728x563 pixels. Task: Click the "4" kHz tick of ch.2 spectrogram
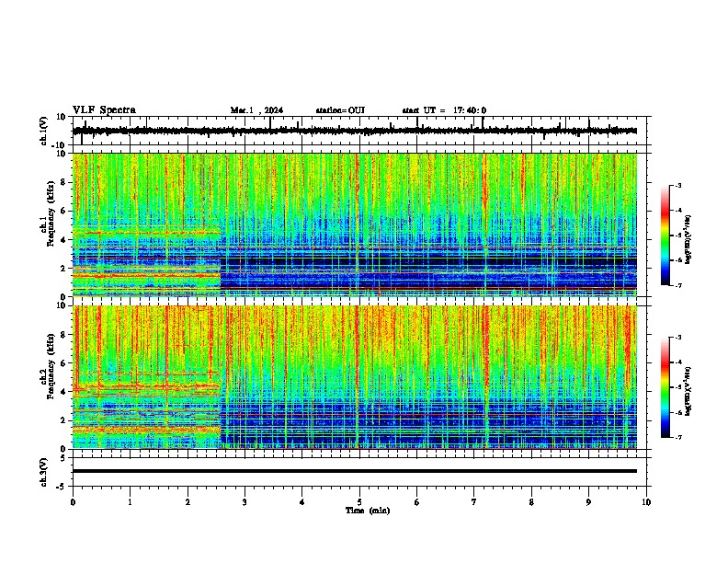coord(64,392)
